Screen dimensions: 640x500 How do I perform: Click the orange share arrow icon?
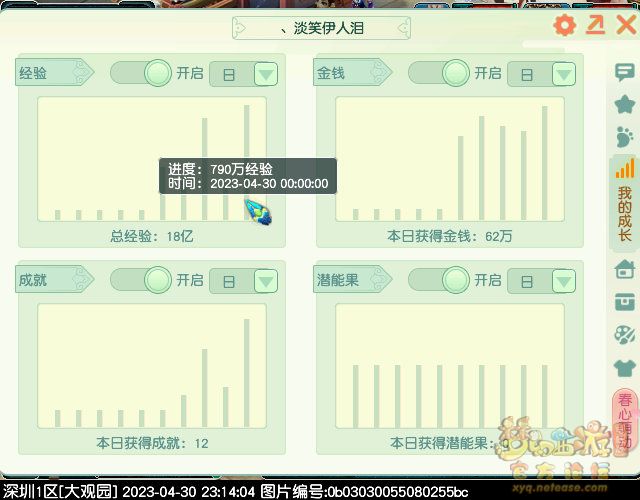click(x=596, y=26)
